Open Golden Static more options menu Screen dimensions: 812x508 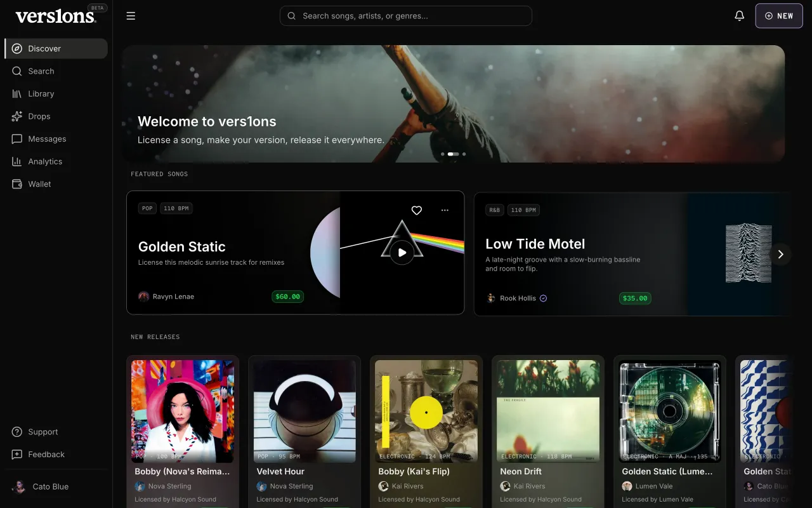(445, 210)
